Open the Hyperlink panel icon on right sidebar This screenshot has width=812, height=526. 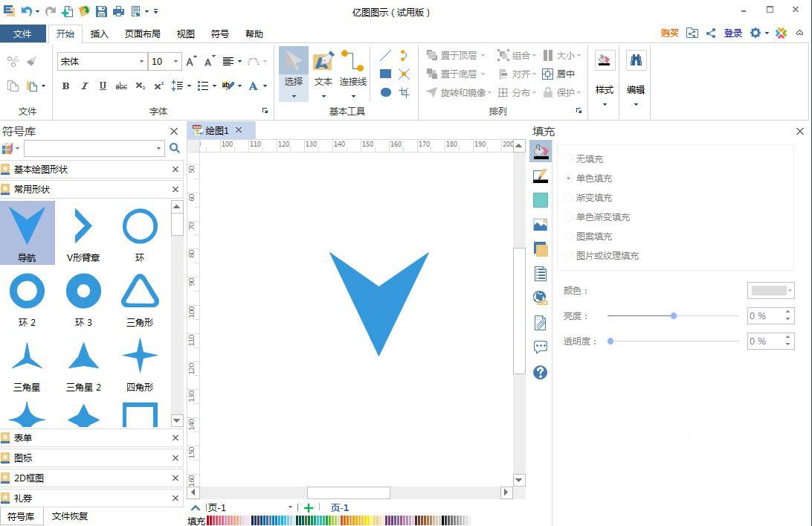tap(540, 298)
